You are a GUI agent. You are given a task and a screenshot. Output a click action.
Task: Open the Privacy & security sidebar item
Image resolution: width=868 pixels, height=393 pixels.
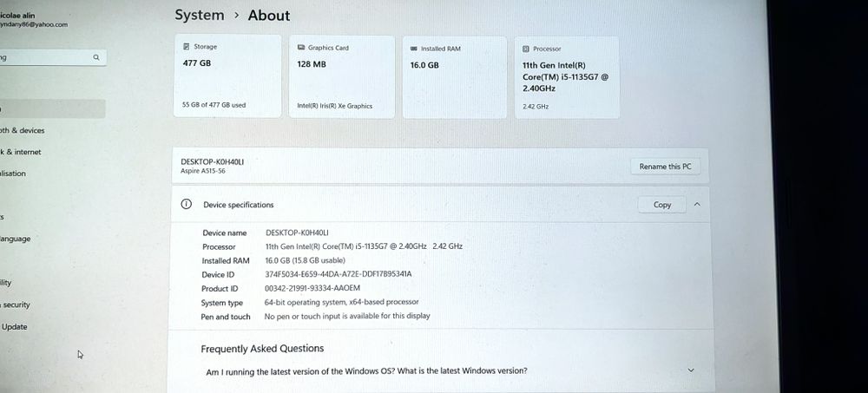(16, 305)
